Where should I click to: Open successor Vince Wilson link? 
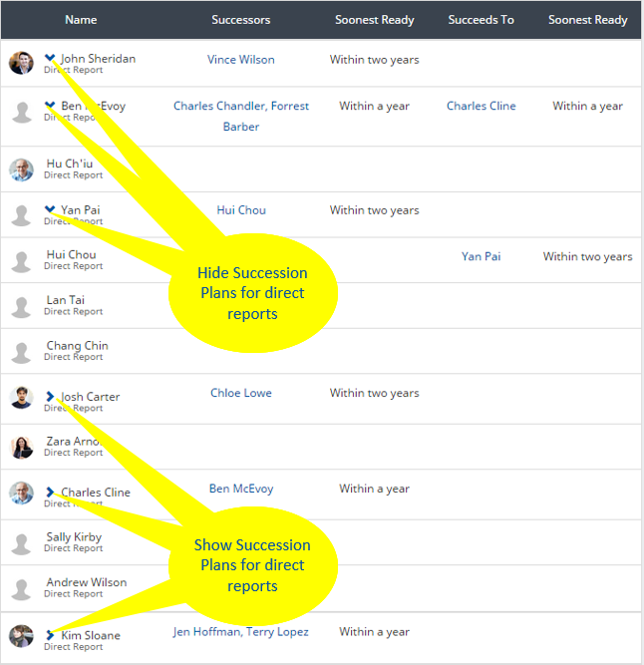pyautogui.click(x=241, y=60)
